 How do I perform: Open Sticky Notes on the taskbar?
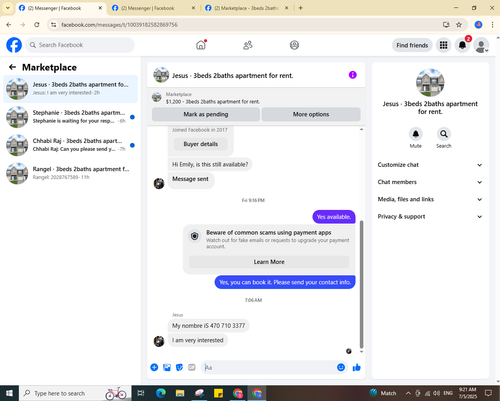(219, 393)
